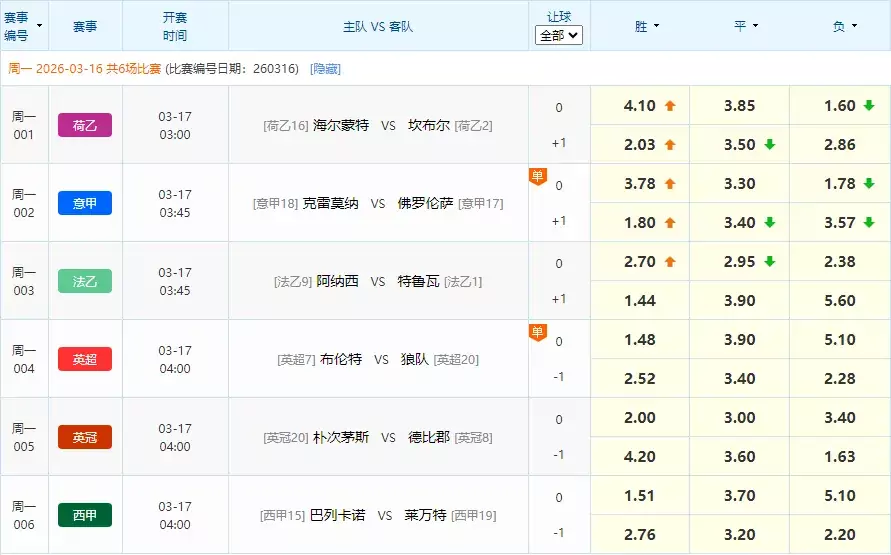The height and width of the screenshot is (555, 891).
Task: Select away win odds 1.60 for 坎布尔
Action: (x=840, y=106)
